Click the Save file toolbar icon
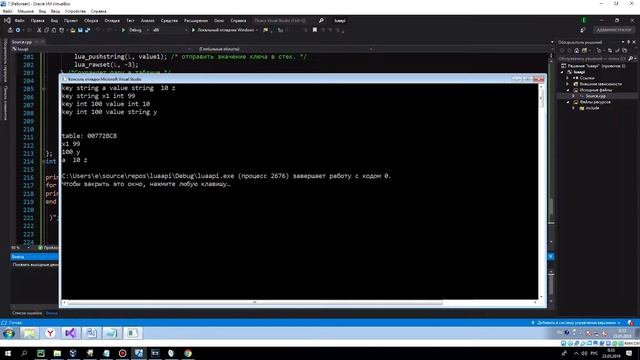 click(x=80, y=30)
